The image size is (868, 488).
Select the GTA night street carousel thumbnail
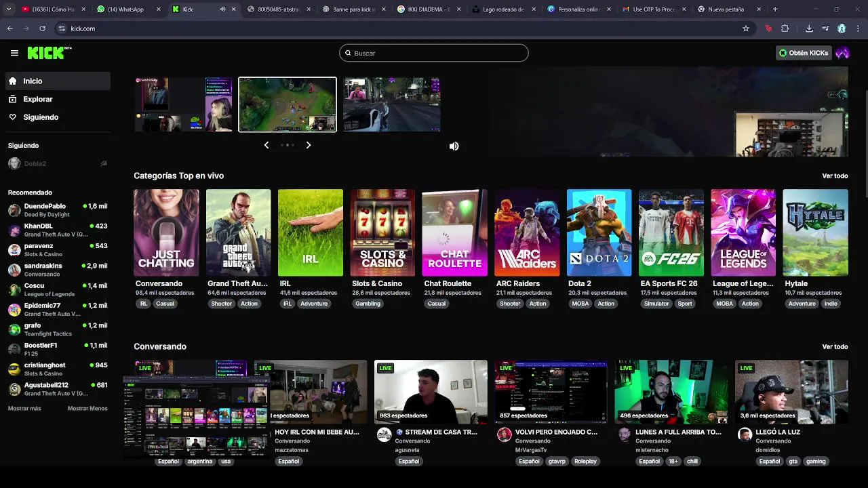tap(392, 104)
